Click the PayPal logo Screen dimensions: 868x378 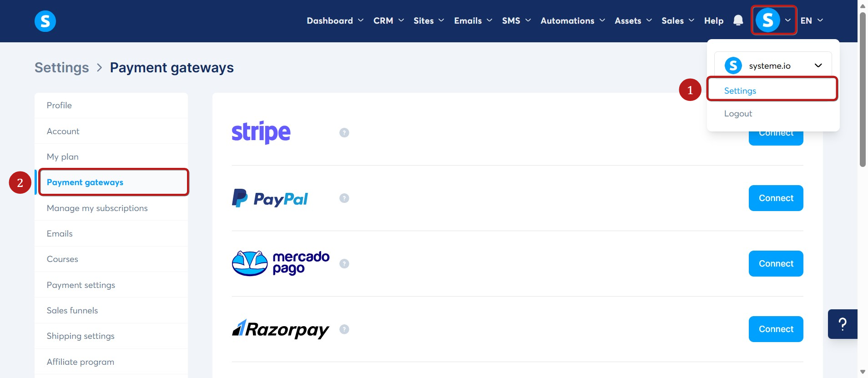[270, 198]
